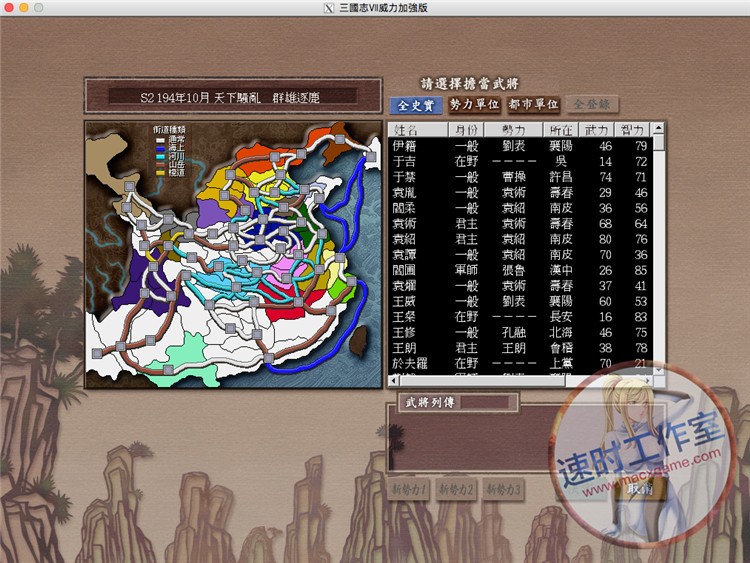750x563 pixels.
Task: Click city node on mint-green southern region
Action: click(x=168, y=369)
